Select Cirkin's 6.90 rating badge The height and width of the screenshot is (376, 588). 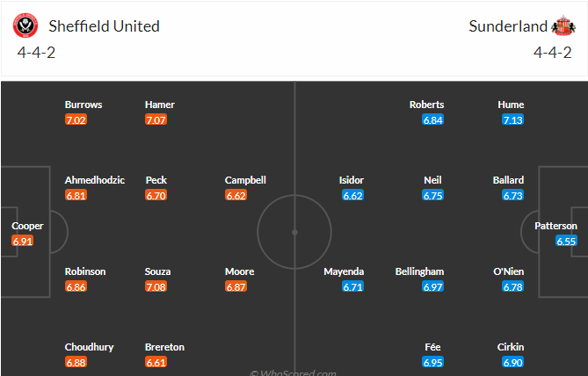[x=512, y=363]
